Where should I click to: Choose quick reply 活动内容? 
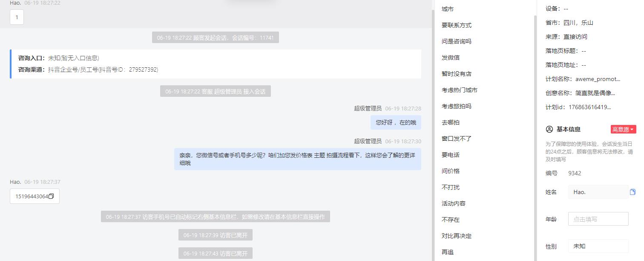454,203
